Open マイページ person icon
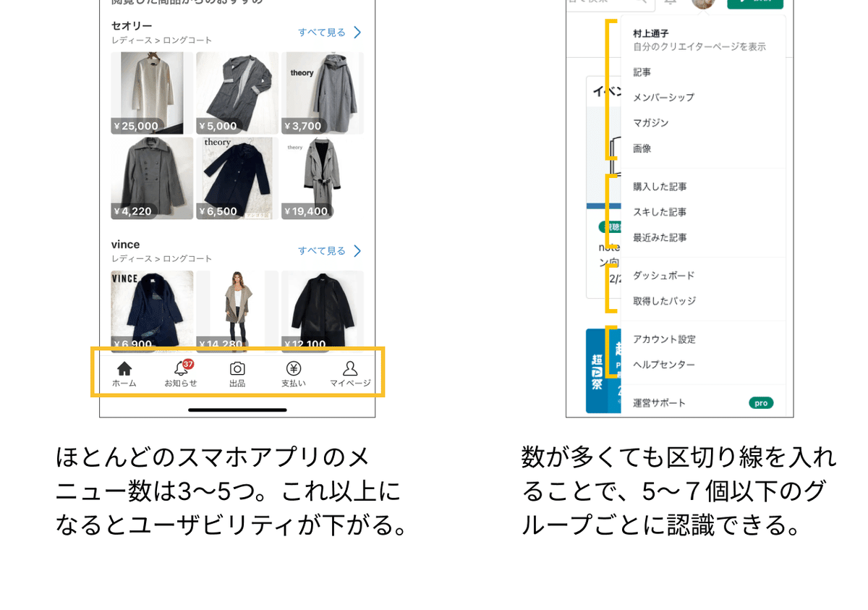 350,369
